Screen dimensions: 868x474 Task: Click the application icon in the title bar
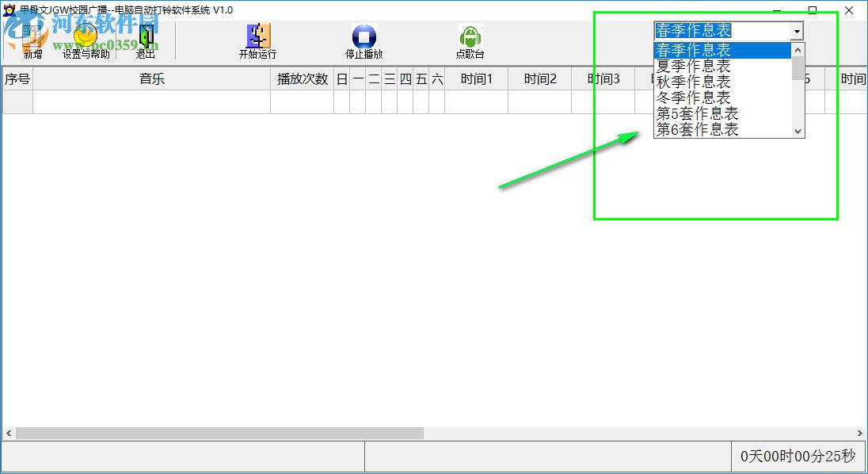coord(10,10)
